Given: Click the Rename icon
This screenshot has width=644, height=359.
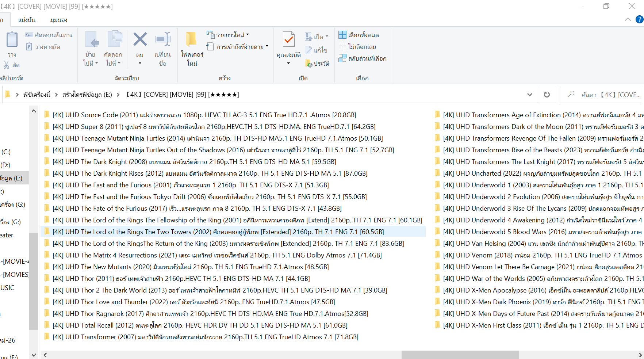Looking at the screenshot, I should pyautogui.click(x=163, y=39).
